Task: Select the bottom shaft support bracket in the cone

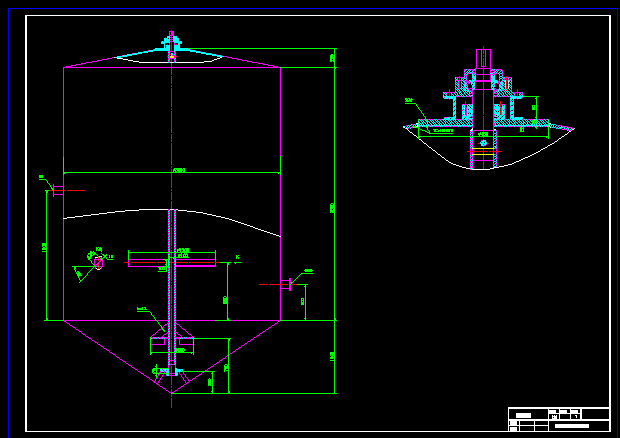Action: pyautogui.click(x=173, y=342)
